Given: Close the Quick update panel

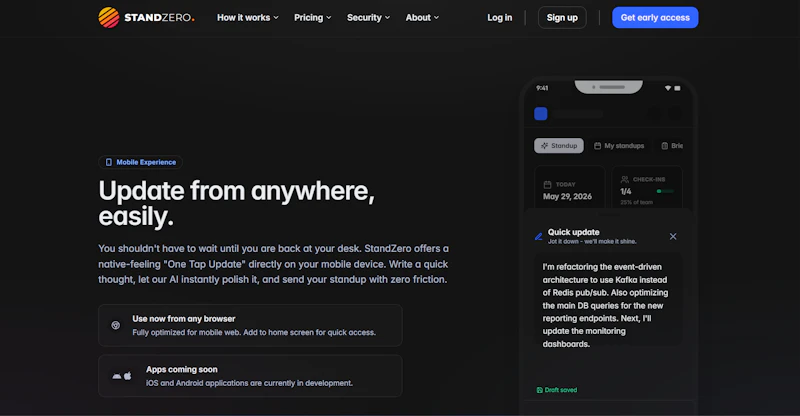Looking at the screenshot, I should click(673, 236).
